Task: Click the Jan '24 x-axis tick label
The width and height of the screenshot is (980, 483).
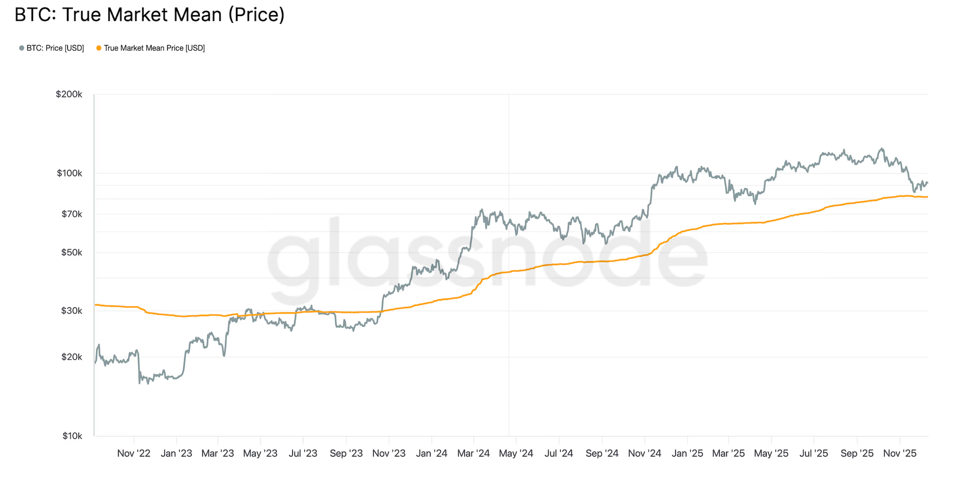Action: tap(431, 454)
